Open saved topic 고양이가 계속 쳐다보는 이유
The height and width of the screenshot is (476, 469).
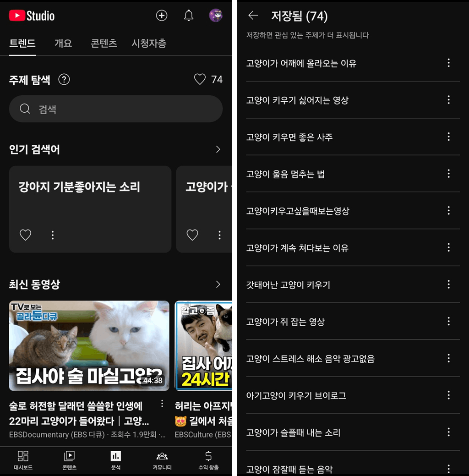pyautogui.click(x=297, y=248)
